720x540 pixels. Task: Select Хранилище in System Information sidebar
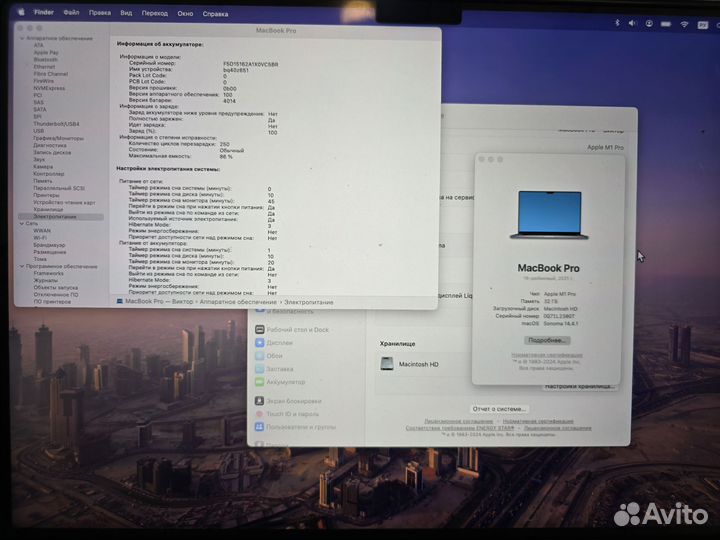(48, 209)
